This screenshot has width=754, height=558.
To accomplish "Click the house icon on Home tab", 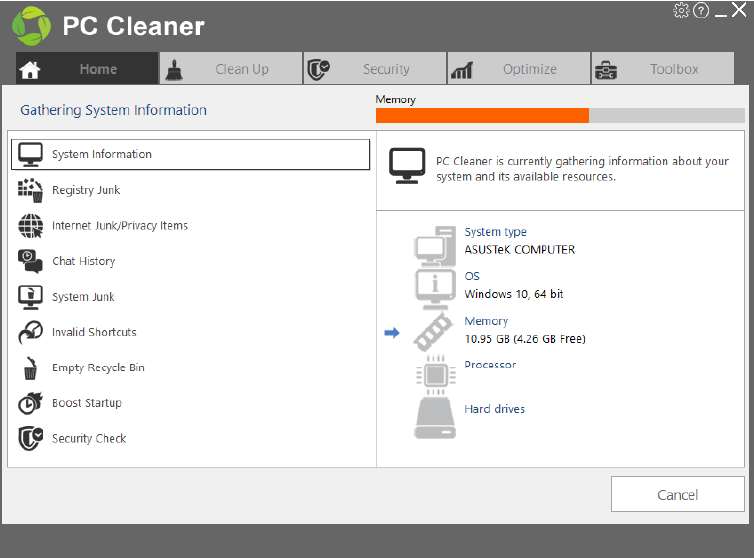I will pos(30,70).
